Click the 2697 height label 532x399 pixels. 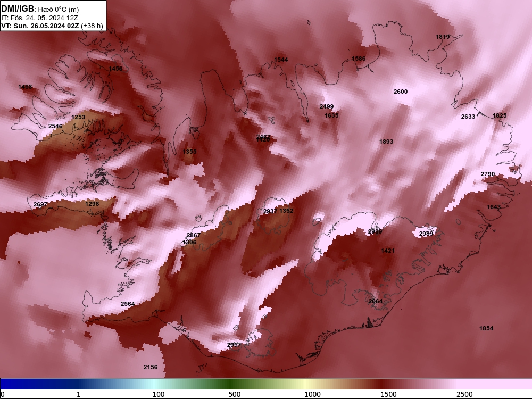coord(40,205)
